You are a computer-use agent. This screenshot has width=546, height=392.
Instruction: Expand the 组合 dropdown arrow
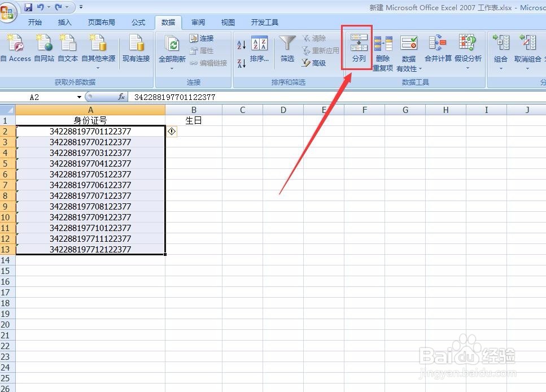tap(501, 69)
